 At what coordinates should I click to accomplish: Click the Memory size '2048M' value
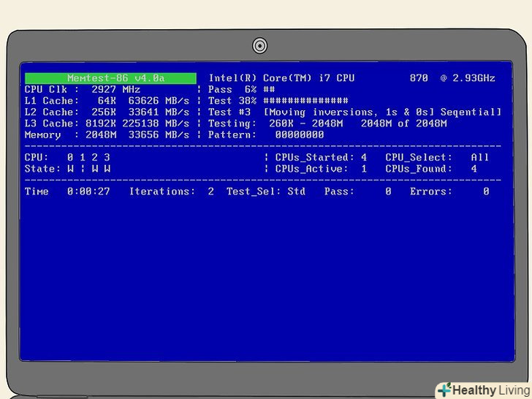[x=101, y=134]
